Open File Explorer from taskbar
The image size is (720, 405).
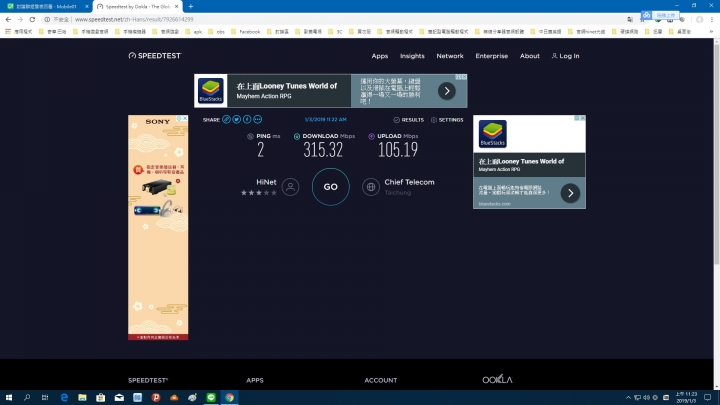[82, 398]
